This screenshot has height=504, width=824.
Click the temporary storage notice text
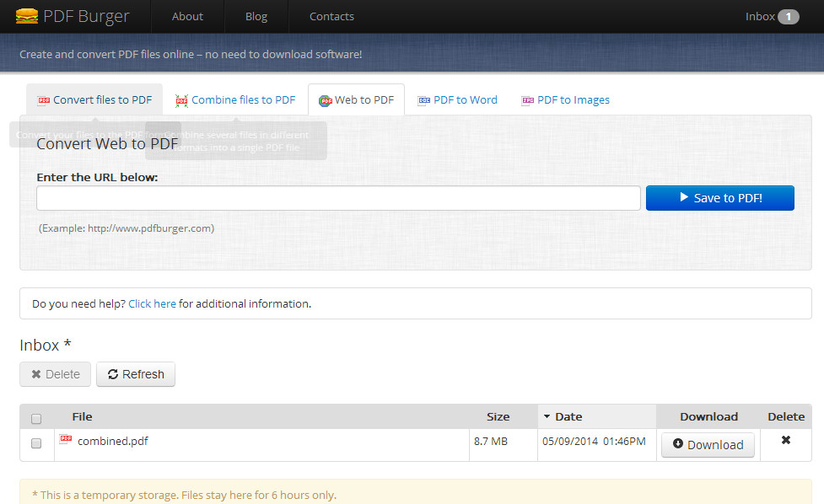(185, 495)
